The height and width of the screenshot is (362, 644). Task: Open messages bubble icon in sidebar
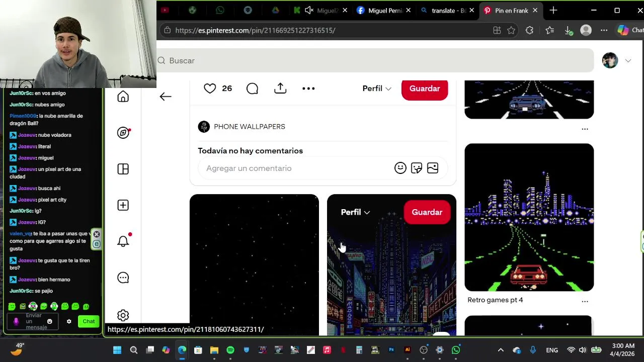(x=123, y=278)
